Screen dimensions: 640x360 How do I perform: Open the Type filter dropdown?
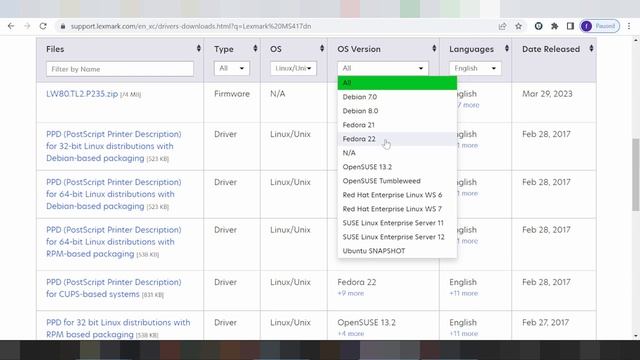[231, 68]
